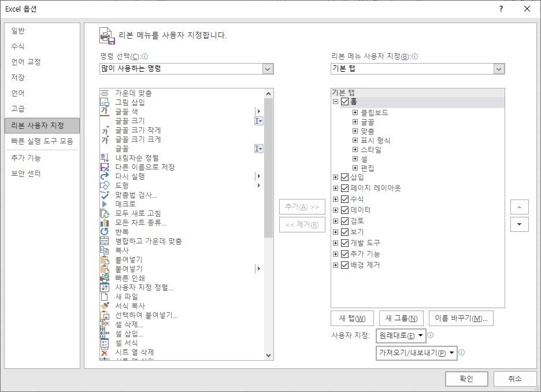This screenshot has width=541, height=392.
Task: Uncheck the 페이지 레이아웃 checkbox
Action: (x=344, y=188)
